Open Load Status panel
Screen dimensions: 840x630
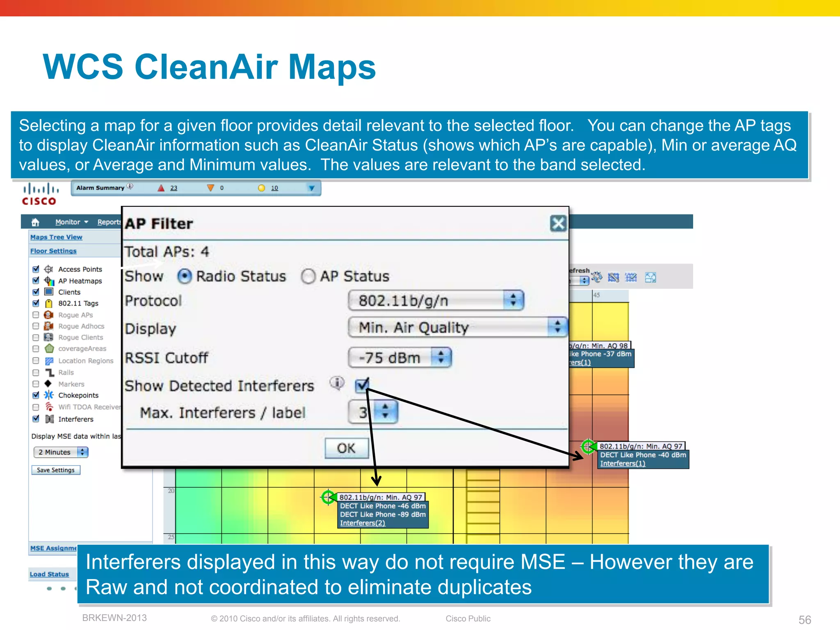49,574
